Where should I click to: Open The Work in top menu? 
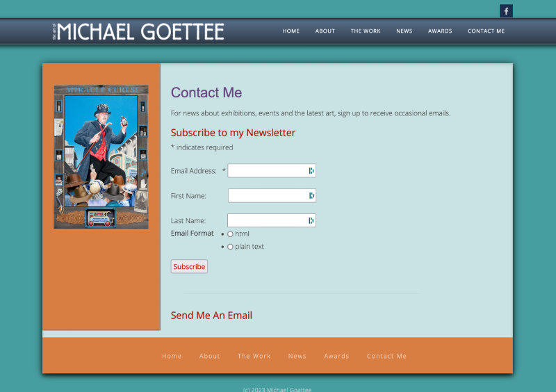point(366,31)
